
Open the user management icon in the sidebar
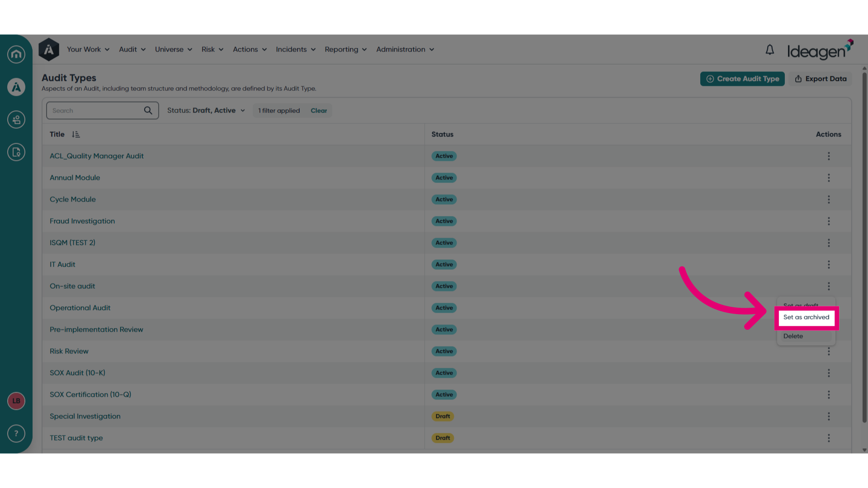[x=16, y=120]
